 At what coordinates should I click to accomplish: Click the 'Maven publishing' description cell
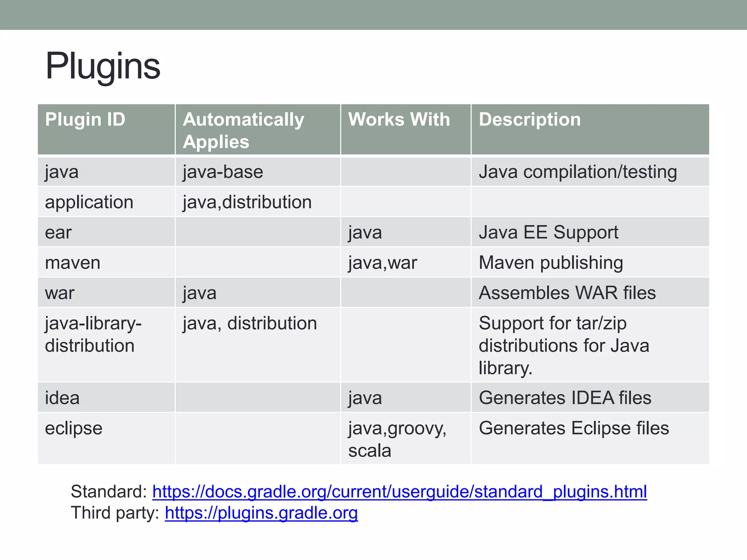click(x=590, y=262)
